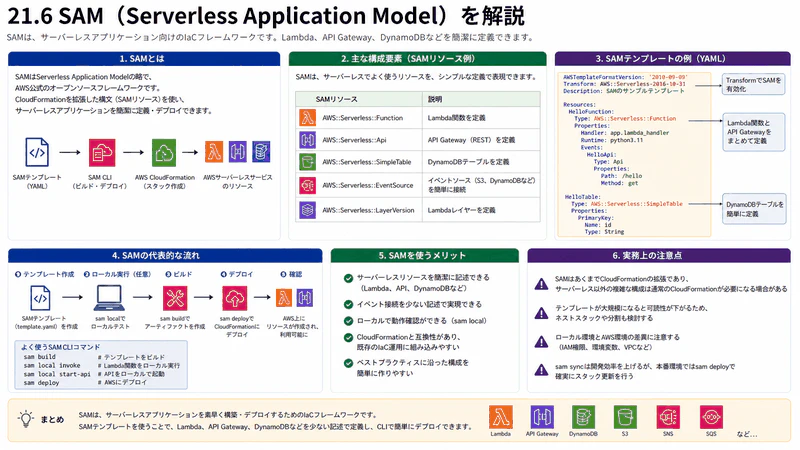The height and width of the screenshot is (450, 800).
Task: Click the icon in the AWS::Serverless::EventSource row
Action: pos(307,185)
